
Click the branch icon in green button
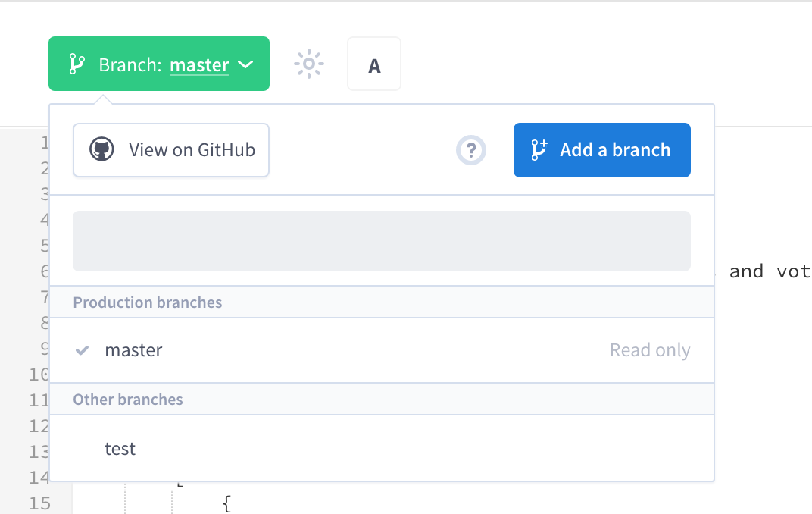coord(77,64)
